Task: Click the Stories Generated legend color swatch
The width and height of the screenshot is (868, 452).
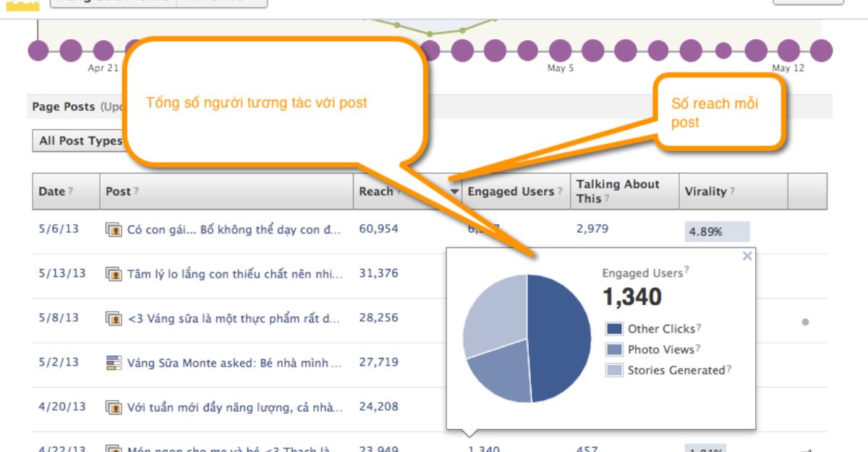Action: (x=613, y=370)
